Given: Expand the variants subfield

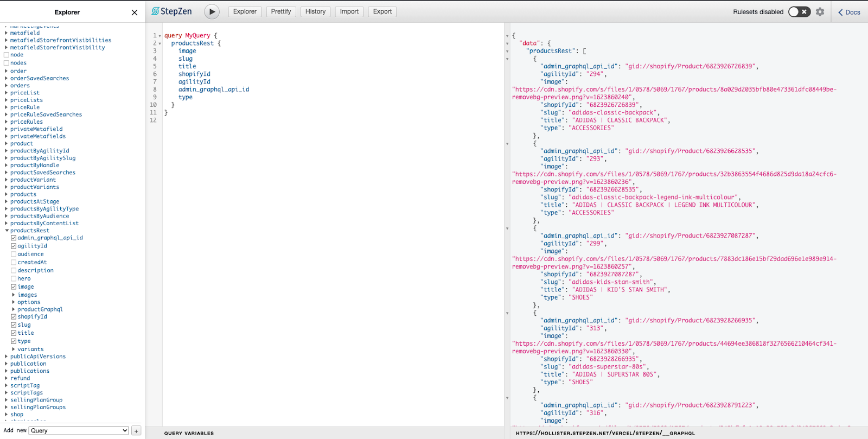Looking at the screenshot, I should click(14, 349).
